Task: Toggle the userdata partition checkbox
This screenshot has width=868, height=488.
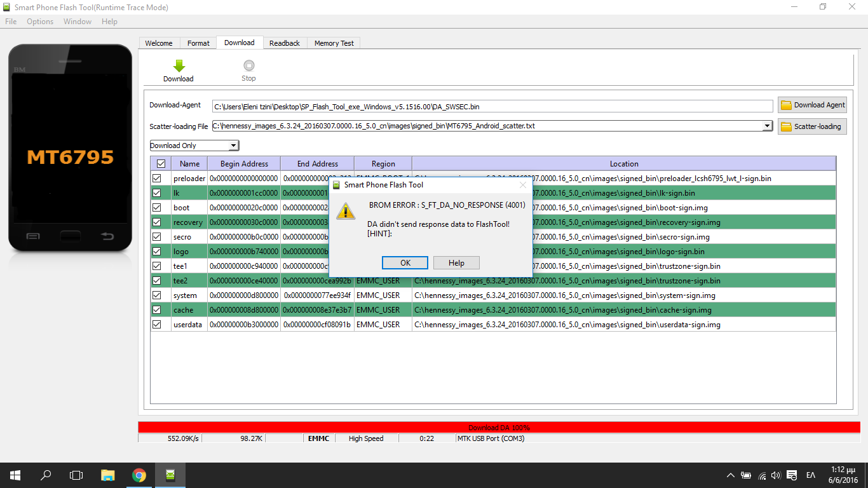Action: 157,325
